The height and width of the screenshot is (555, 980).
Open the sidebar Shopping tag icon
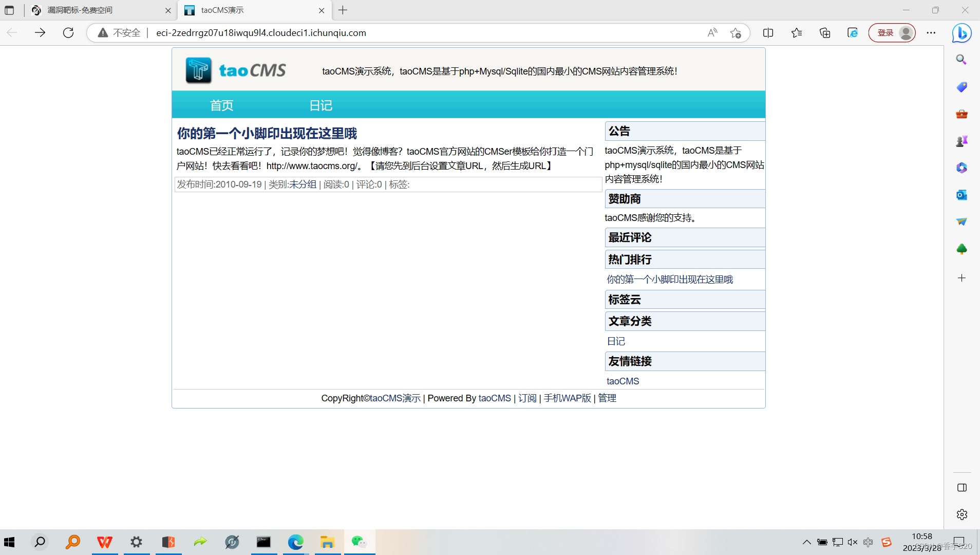pos(962,87)
